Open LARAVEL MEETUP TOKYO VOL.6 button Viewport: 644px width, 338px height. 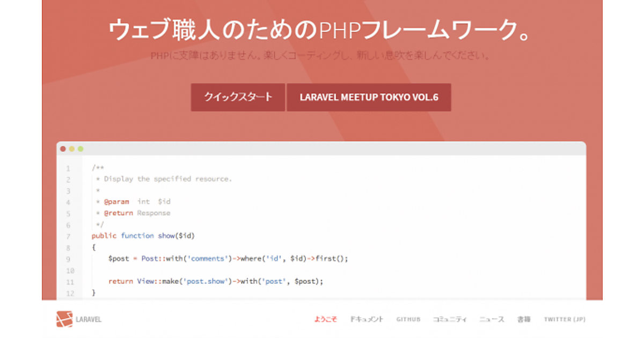tap(369, 97)
